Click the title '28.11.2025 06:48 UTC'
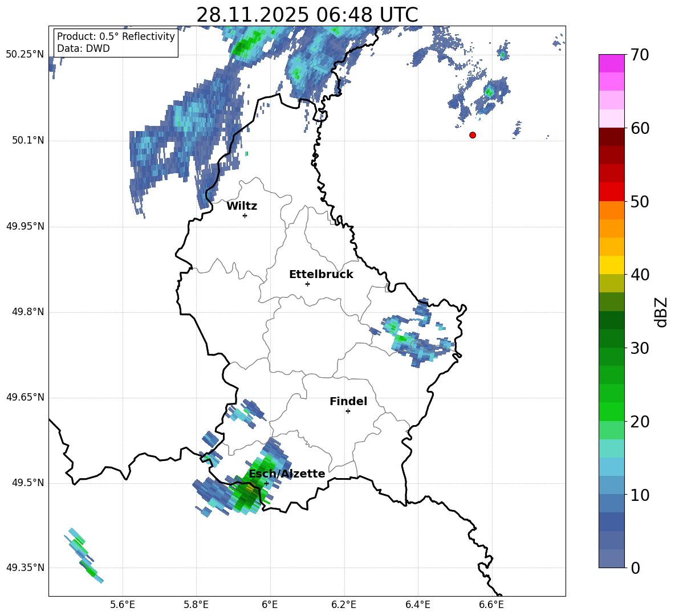This screenshot has width=675, height=616. click(x=307, y=15)
